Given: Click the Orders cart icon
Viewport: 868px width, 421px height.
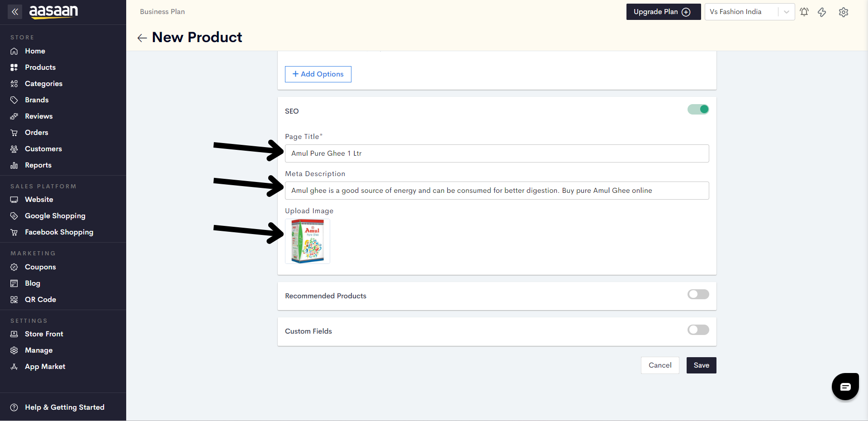Looking at the screenshot, I should 14,133.
